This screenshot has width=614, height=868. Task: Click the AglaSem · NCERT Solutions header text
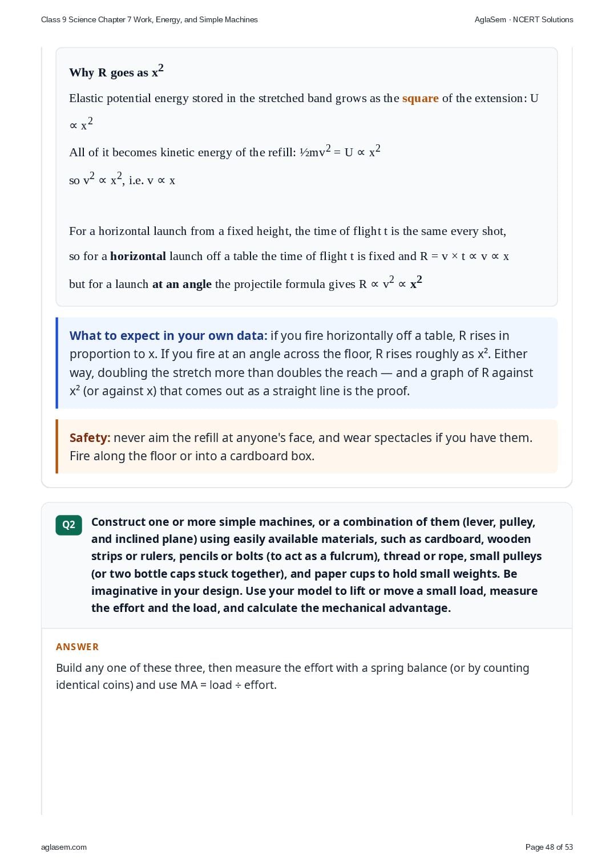click(524, 19)
